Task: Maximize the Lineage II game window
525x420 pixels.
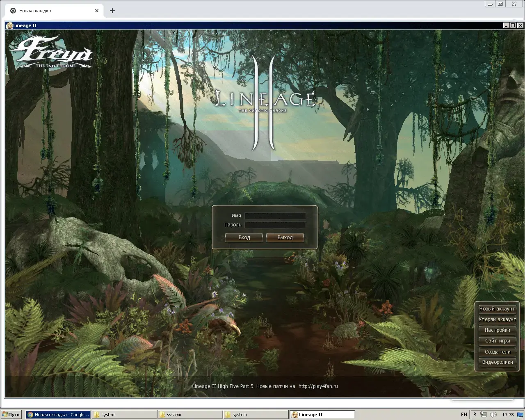Action: [x=513, y=25]
